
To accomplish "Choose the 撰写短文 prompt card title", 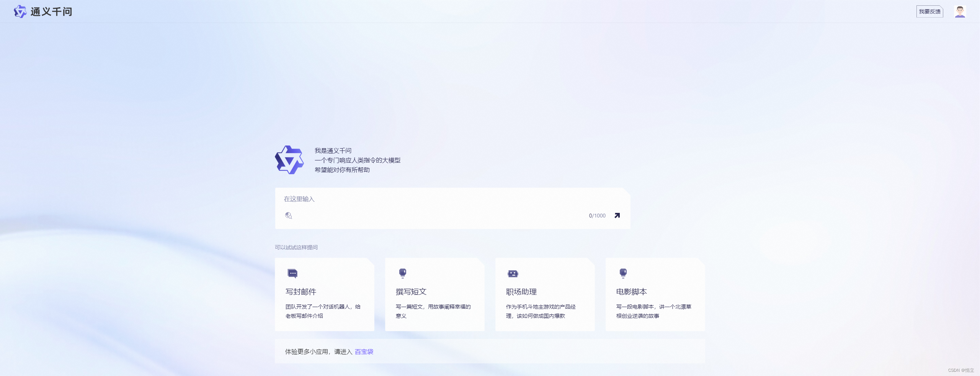I will [x=411, y=292].
